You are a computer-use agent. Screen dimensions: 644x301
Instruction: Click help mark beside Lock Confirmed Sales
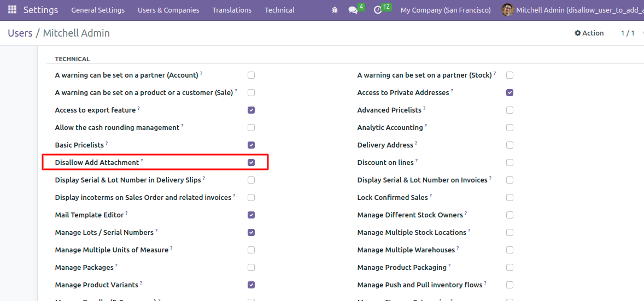431,196
